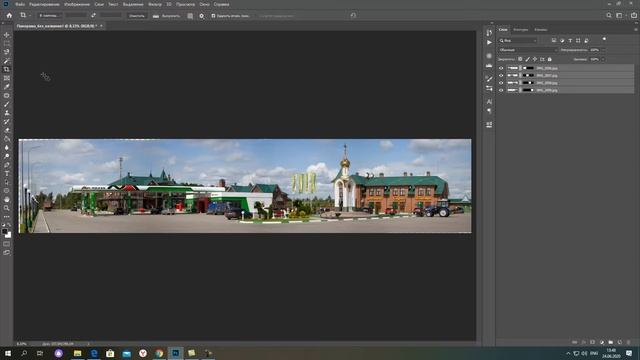Open crop settings gear icon
This screenshot has width=640, height=360.
(202, 16)
